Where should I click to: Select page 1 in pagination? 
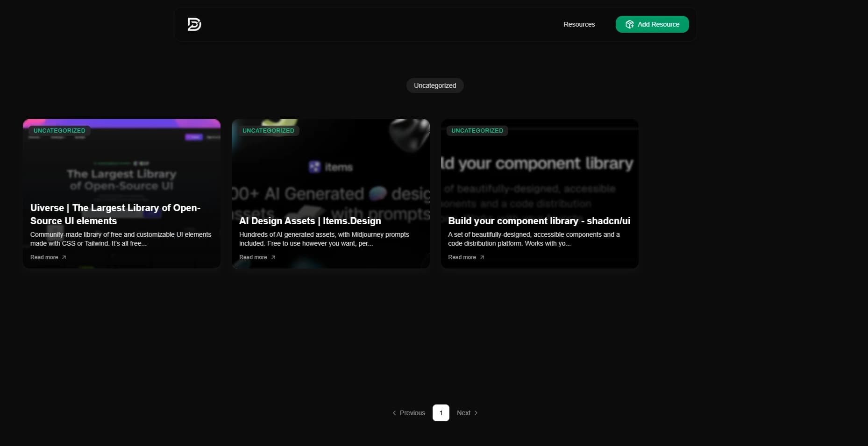pyautogui.click(x=441, y=413)
